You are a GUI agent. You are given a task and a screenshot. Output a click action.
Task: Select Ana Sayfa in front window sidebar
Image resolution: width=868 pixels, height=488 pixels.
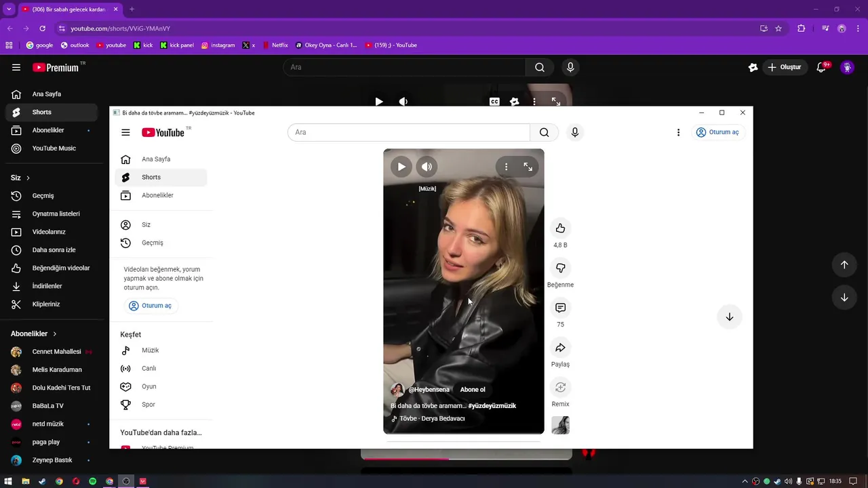point(161,159)
